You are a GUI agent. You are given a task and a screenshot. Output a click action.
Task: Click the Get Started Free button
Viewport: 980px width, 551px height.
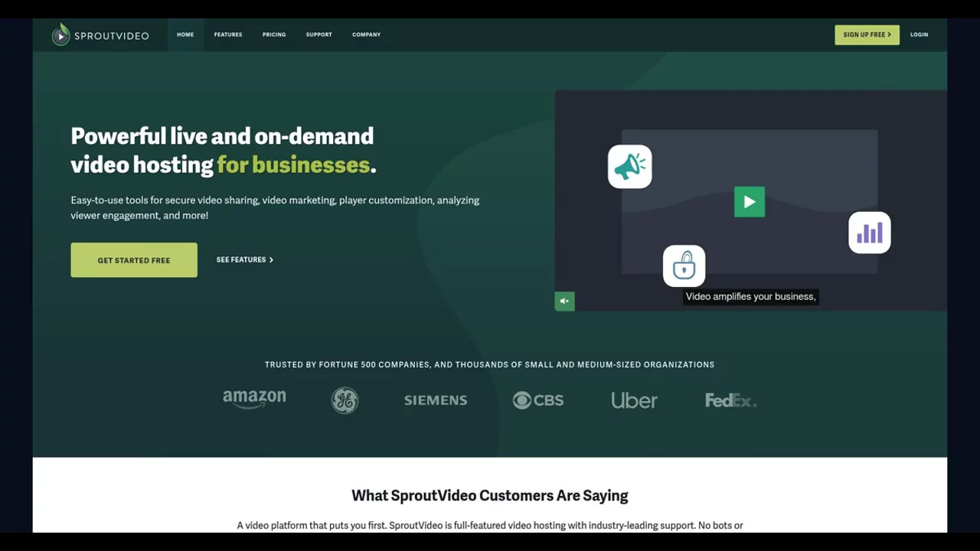click(134, 260)
